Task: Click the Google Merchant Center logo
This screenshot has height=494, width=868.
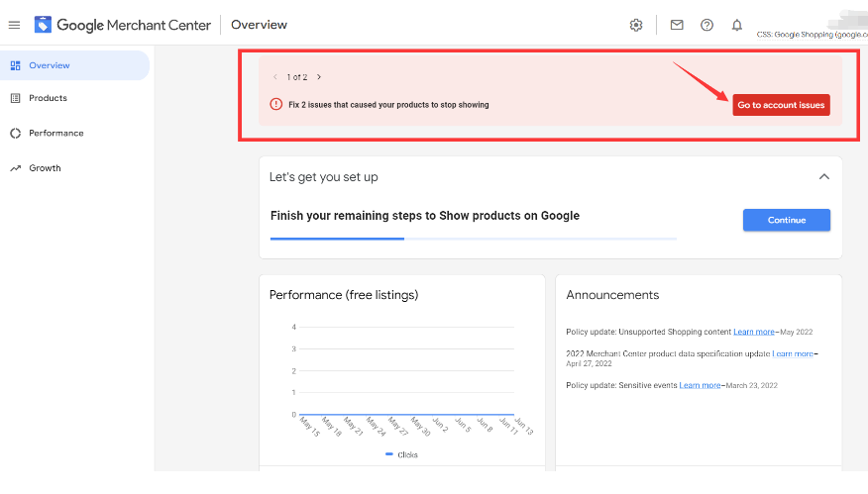Action: [x=44, y=25]
